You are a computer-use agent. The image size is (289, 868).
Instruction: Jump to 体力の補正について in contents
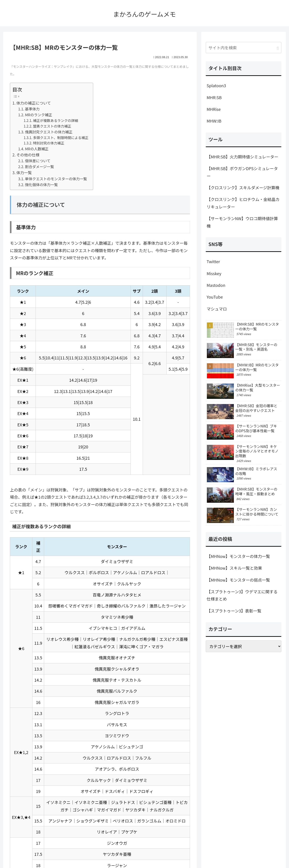click(x=32, y=103)
